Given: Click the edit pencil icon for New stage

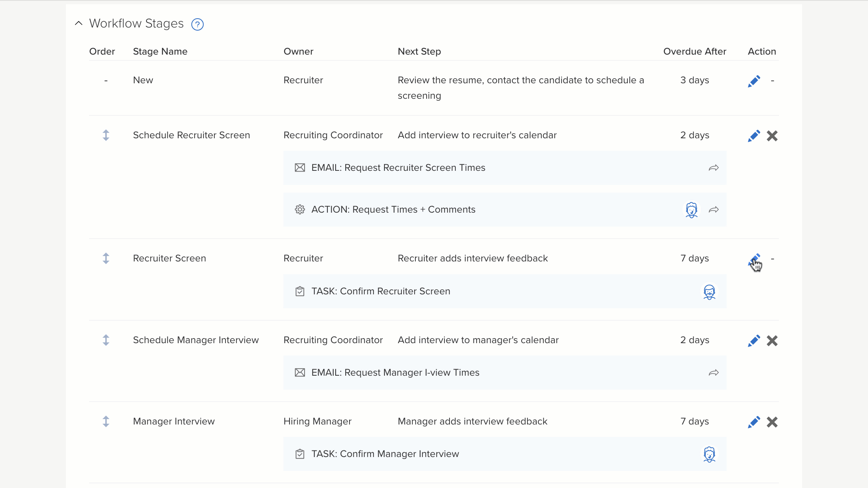Looking at the screenshot, I should click(x=753, y=81).
